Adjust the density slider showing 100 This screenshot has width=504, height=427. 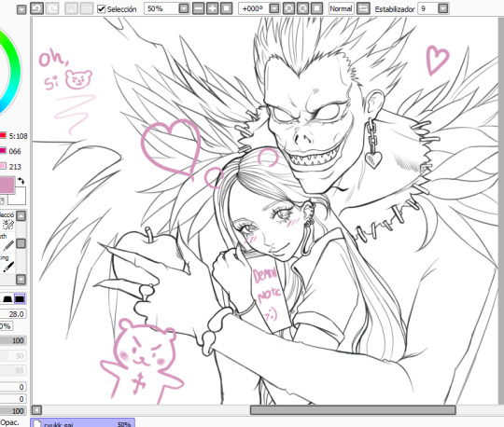13,340
